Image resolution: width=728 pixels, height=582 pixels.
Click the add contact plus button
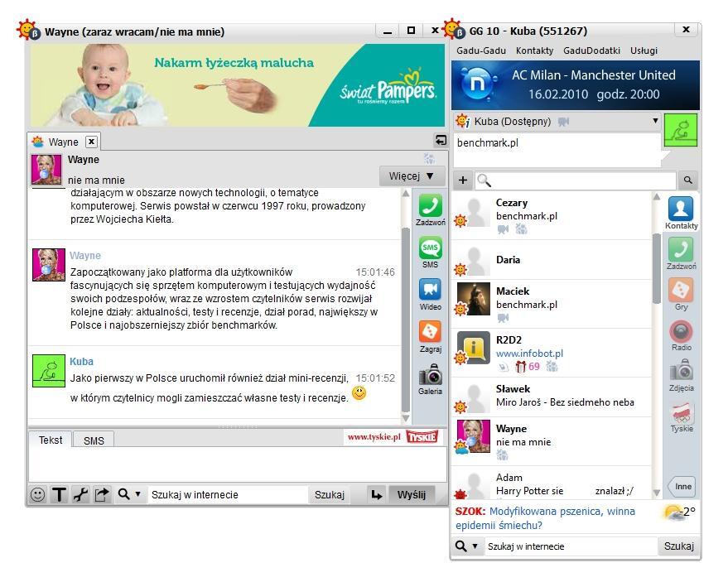(463, 180)
